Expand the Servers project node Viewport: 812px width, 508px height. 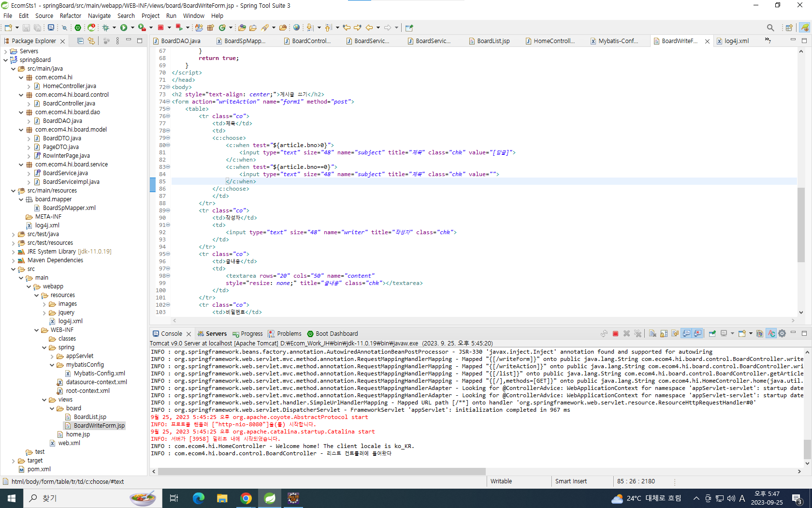pyautogui.click(x=5, y=51)
